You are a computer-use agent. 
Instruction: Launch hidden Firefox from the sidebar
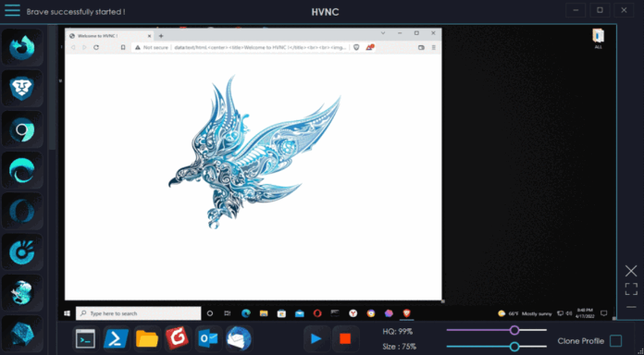22,47
